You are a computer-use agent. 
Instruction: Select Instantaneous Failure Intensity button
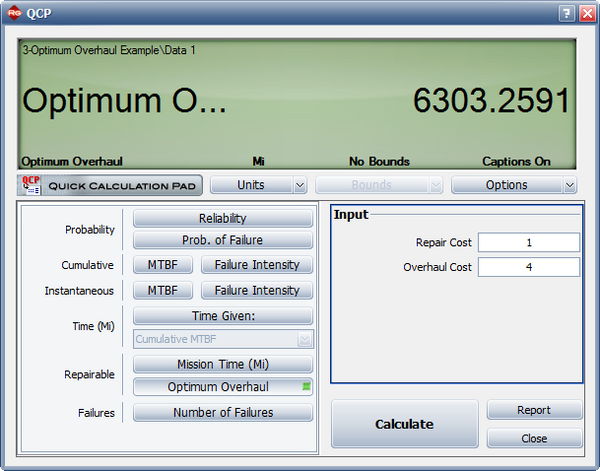click(x=257, y=290)
